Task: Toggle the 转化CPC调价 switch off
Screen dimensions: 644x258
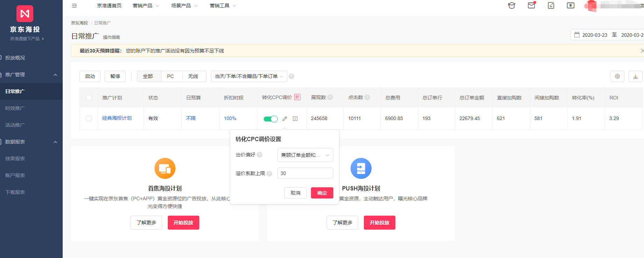Action: click(x=270, y=119)
